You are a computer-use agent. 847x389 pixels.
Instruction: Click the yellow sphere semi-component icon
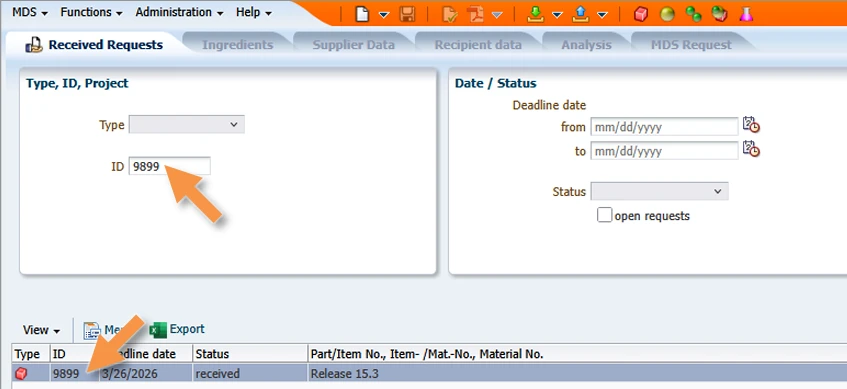(668, 14)
